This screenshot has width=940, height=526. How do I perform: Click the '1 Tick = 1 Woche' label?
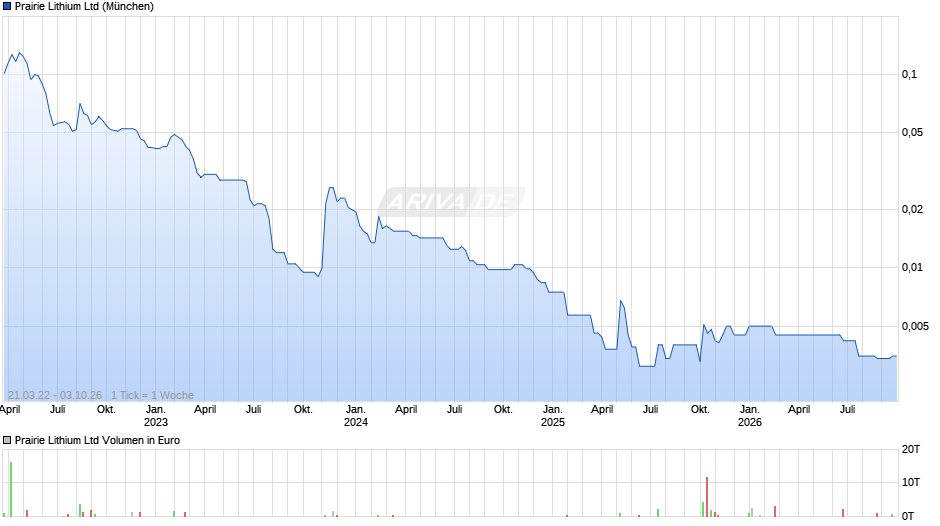coord(152,395)
